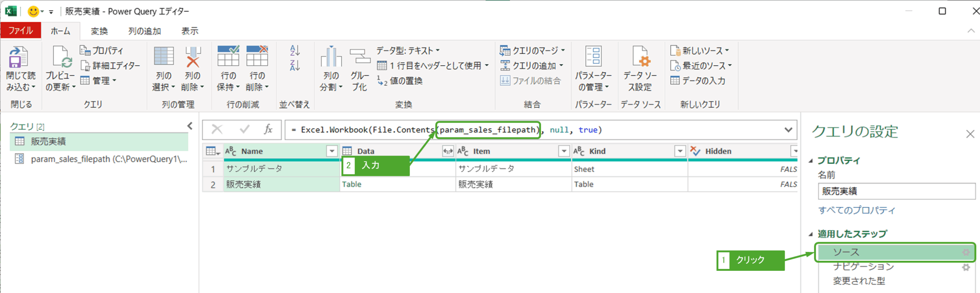The image size is (980, 293).
Task: Switch to the Transform (変換) tab
Action: pos(99,31)
